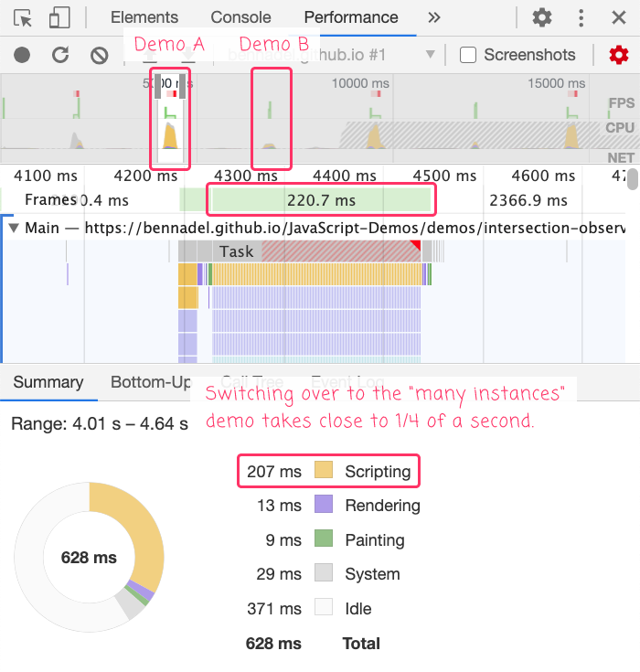This screenshot has width=640, height=672.
Task: Click the System color swatch
Action: point(324,572)
